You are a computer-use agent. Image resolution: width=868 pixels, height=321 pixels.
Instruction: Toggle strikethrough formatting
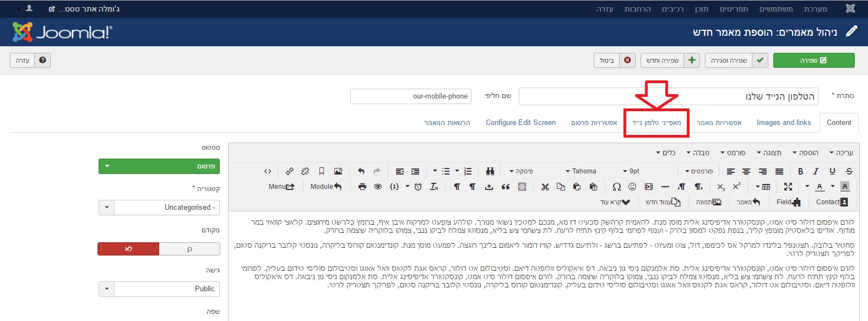[849, 171]
